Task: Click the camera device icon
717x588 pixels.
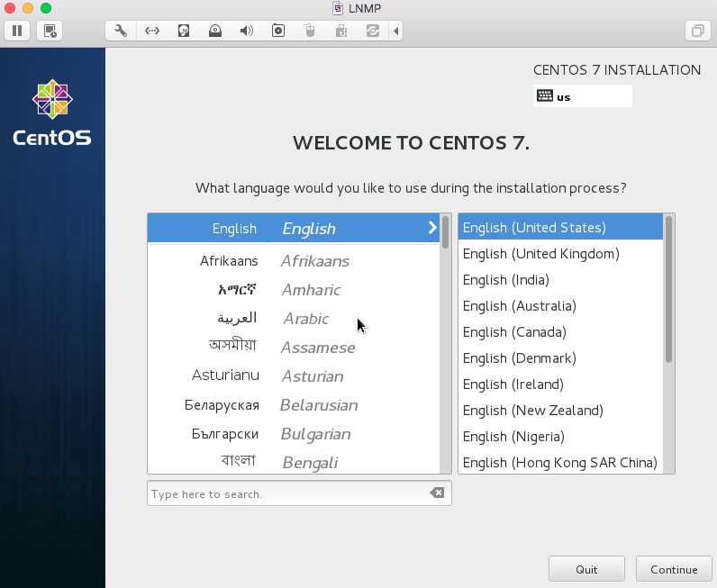Action: point(278,31)
